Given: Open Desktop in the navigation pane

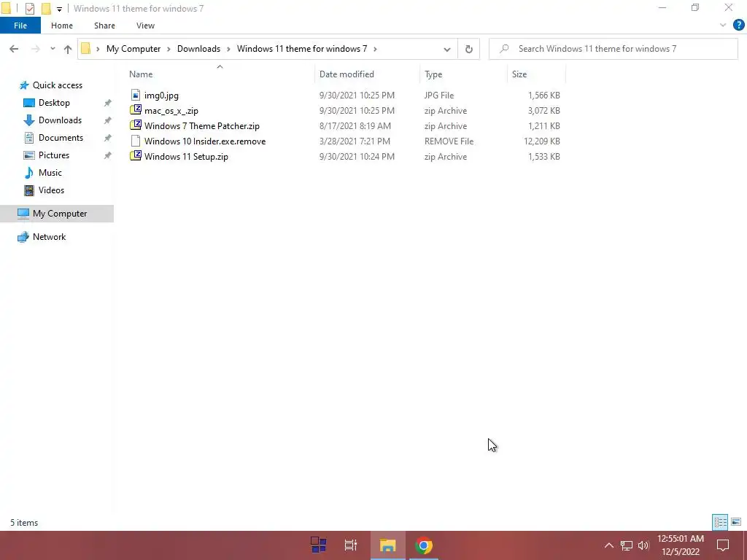Looking at the screenshot, I should (x=54, y=103).
